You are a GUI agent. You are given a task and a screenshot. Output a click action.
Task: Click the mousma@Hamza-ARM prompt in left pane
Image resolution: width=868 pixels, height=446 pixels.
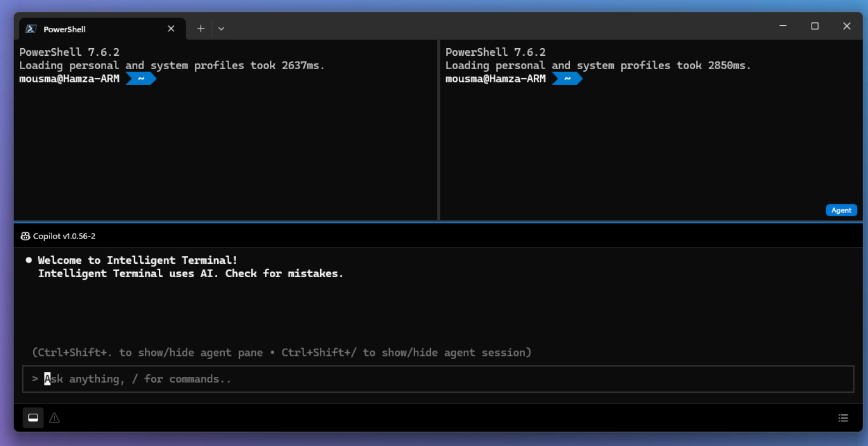coord(69,79)
